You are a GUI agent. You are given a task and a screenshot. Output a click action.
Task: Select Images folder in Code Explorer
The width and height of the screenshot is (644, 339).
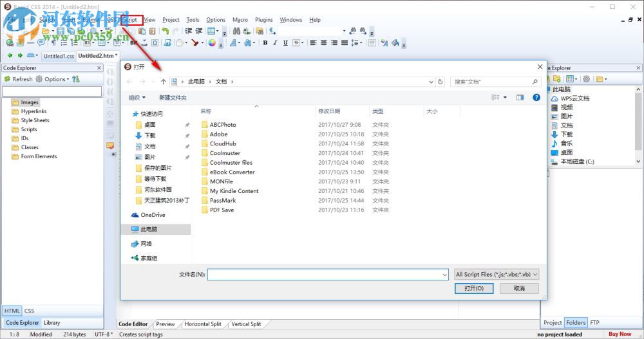point(26,102)
